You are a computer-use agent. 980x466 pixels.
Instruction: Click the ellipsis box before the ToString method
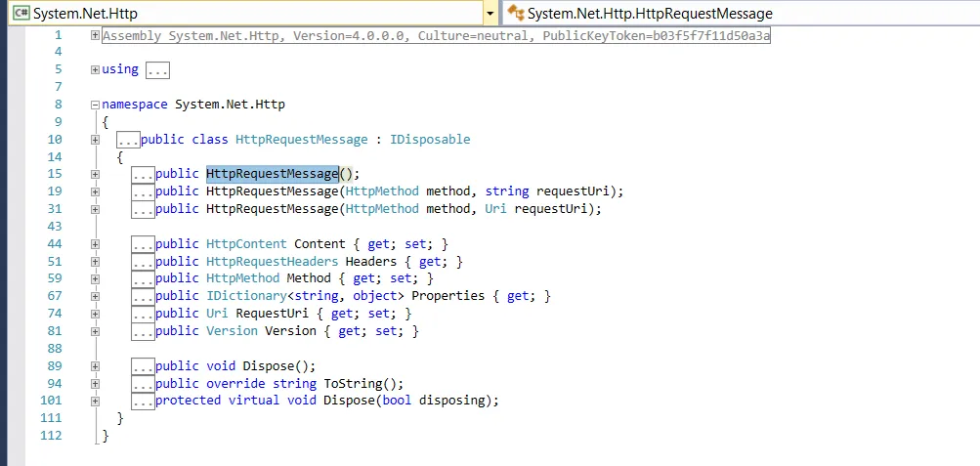(143, 384)
